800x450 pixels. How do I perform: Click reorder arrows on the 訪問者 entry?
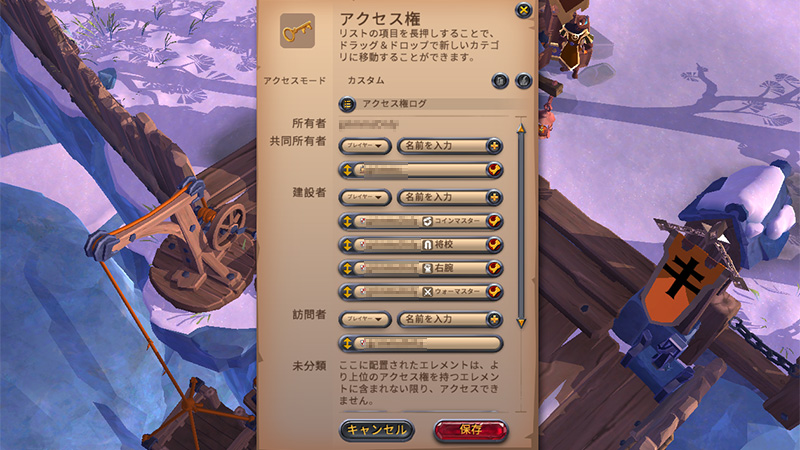pos(347,343)
